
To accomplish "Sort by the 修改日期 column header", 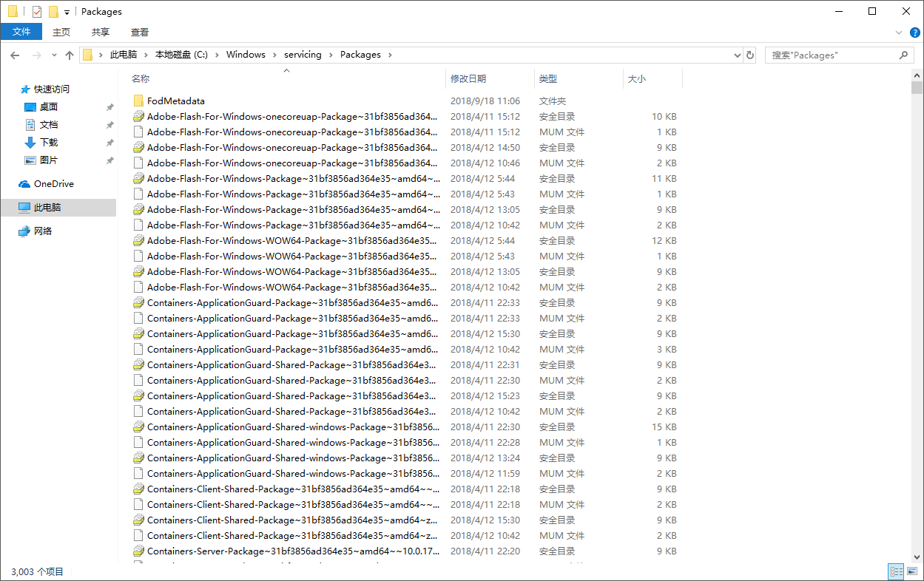I will [468, 79].
